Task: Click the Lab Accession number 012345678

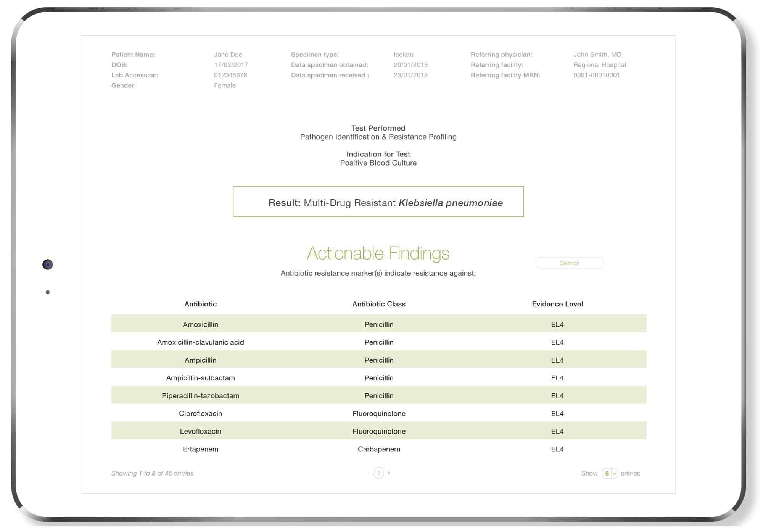Action: click(230, 75)
